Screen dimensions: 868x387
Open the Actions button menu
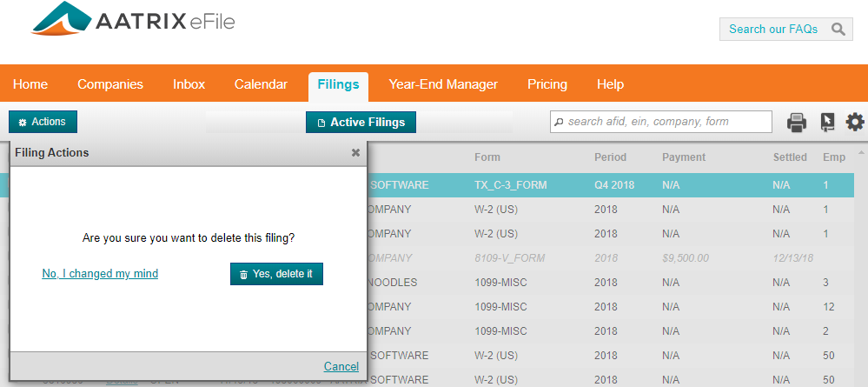coord(43,122)
